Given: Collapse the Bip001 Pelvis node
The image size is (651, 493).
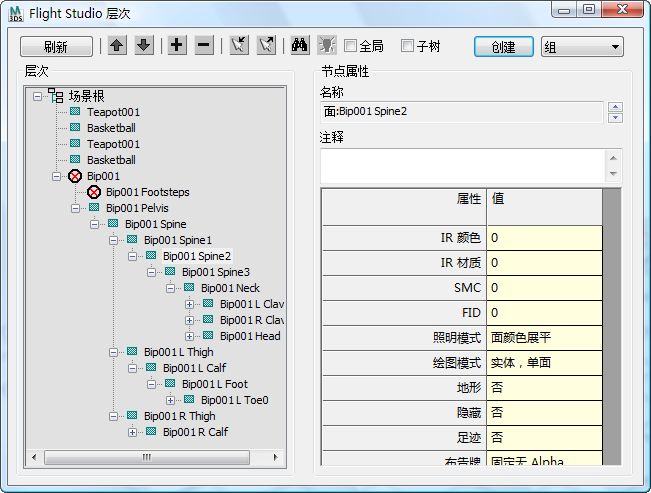Looking at the screenshot, I should click(75, 208).
